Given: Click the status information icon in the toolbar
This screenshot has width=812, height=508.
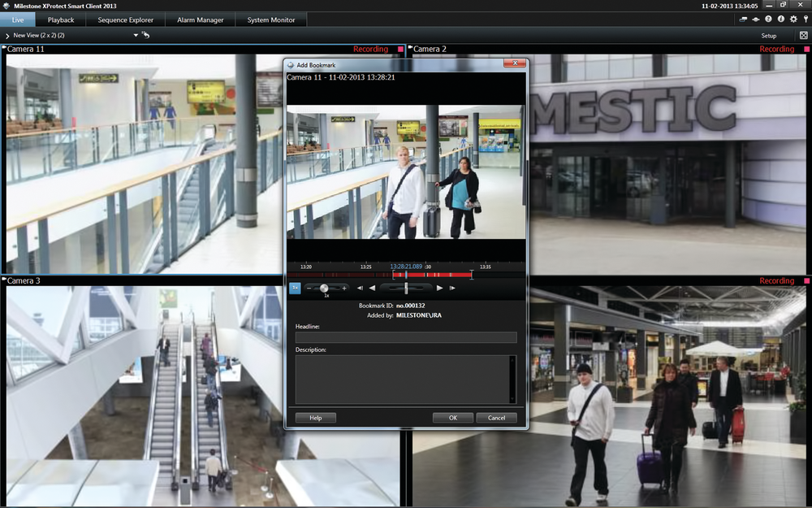Looking at the screenshot, I should 781,19.
